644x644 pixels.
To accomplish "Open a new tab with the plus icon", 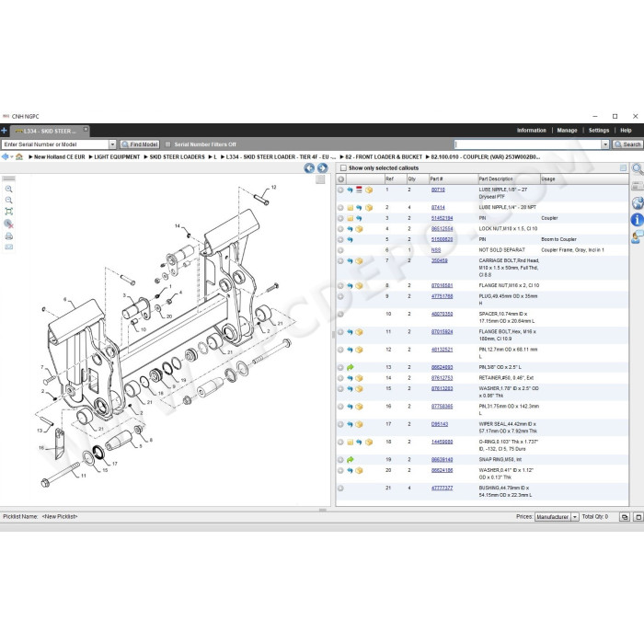I will click(4, 131).
